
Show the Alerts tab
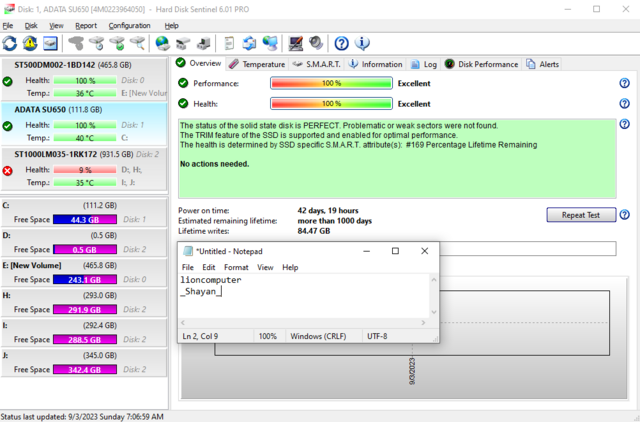click(543, 64)
